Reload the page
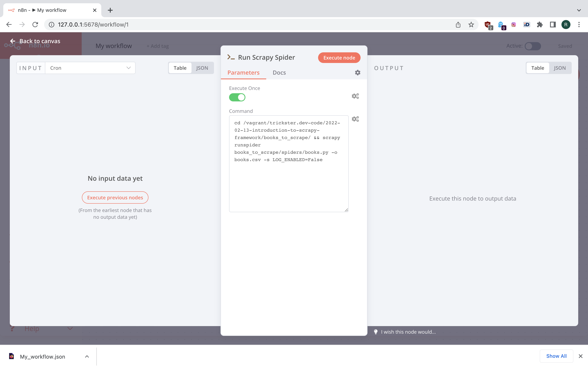 tap(35, 25)
